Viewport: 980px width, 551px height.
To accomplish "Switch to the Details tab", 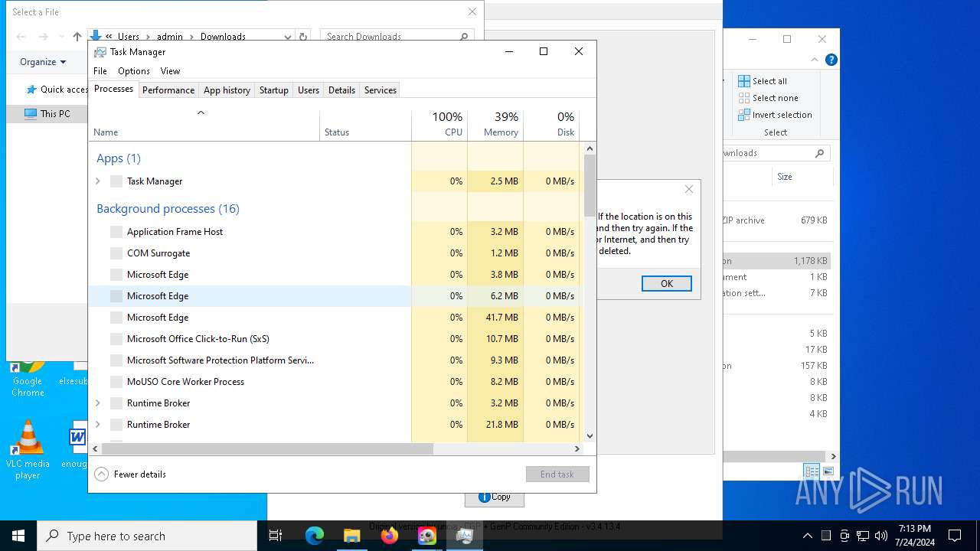I will pyautogui.click(x=341, y=90).
